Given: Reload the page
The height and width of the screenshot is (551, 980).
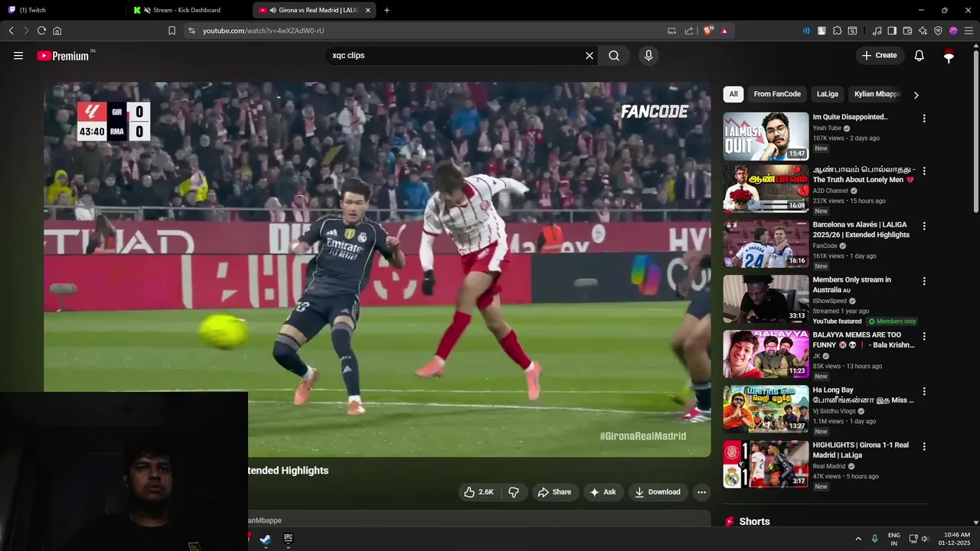Looking at the screenshot, I should 41,31.
